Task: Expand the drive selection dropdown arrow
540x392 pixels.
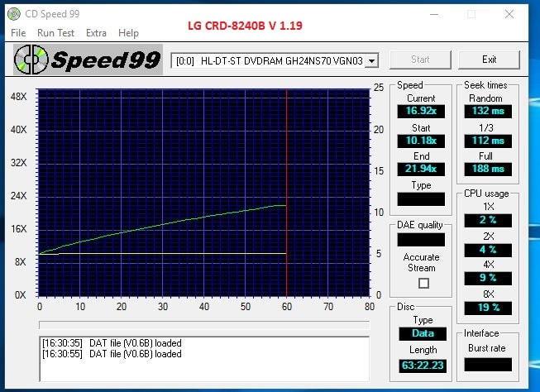Action: (371, 61)
